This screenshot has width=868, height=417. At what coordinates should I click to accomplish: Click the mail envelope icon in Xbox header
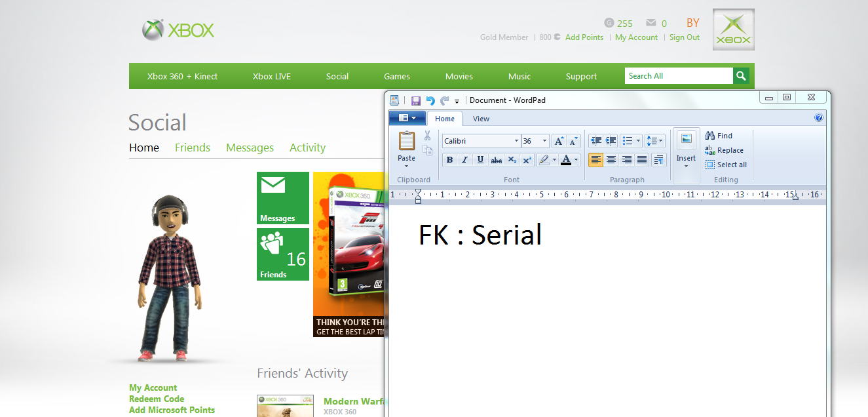coord(651,23)
